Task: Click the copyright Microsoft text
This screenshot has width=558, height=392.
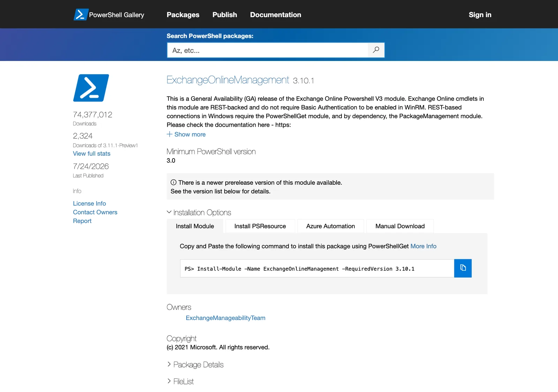Action: [218, 347]
